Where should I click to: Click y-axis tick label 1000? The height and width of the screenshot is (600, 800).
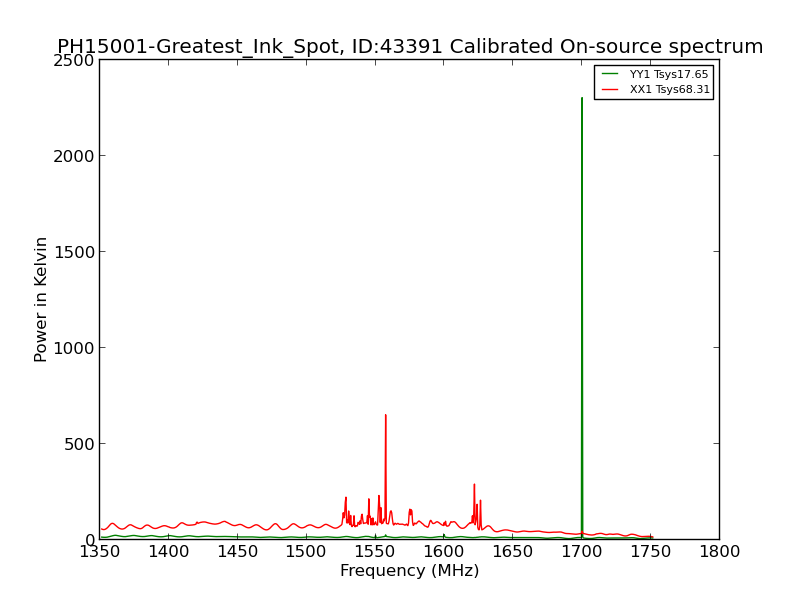[x=74, y=348]
